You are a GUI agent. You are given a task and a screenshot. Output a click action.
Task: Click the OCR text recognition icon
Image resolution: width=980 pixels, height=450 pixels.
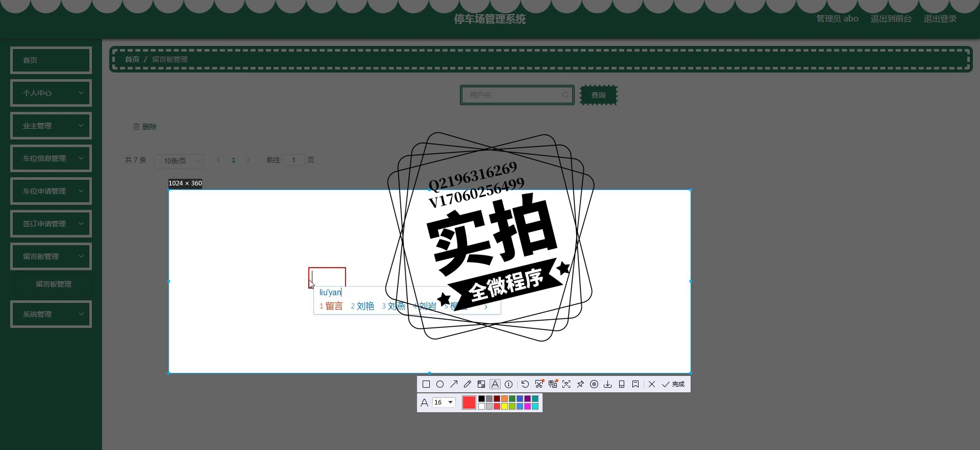567,384
